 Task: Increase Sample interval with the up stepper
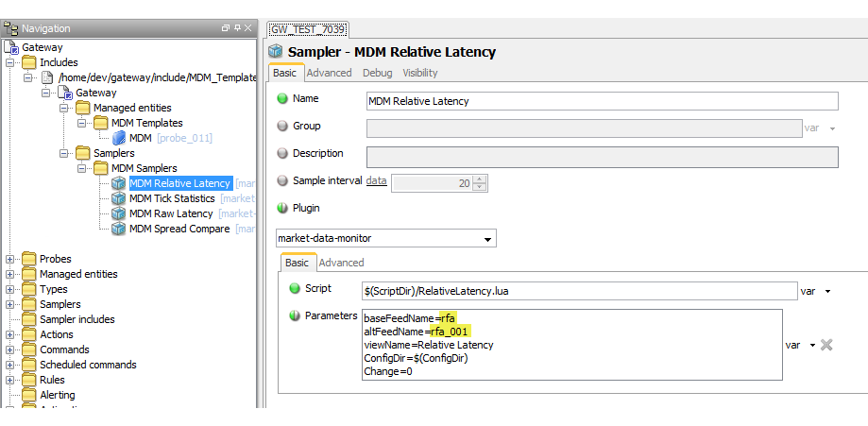click(x=480, y=179)
